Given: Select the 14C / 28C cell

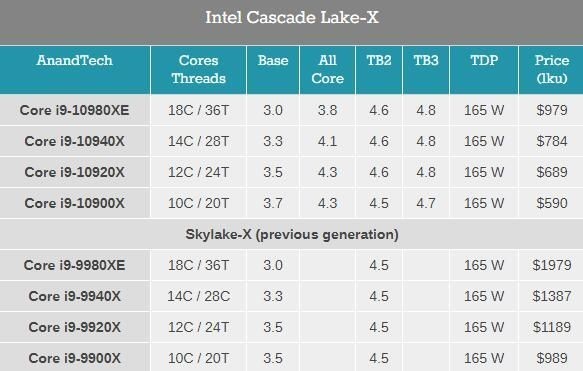Looking at the screenshot, I should click(199, 296).
